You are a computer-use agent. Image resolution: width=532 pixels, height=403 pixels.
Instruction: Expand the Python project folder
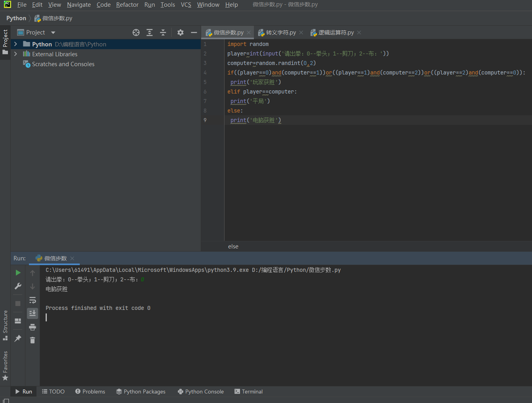click(x=15, y=44)
